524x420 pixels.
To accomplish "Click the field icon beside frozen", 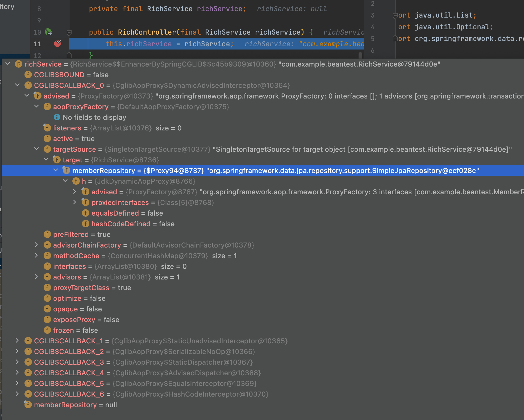I will [47, 330].
